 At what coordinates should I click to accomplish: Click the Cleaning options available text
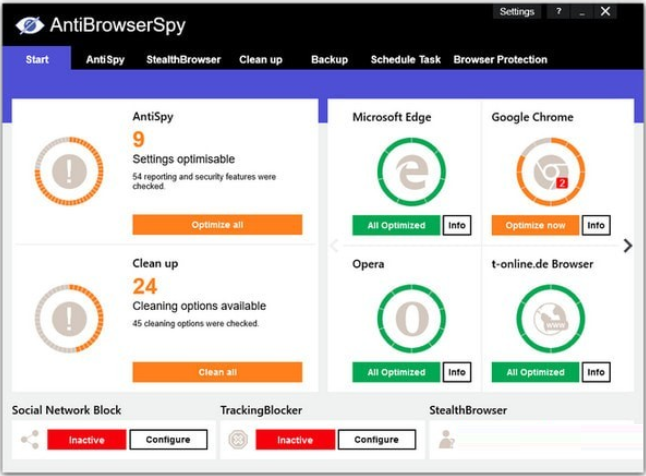coord(199,306)
